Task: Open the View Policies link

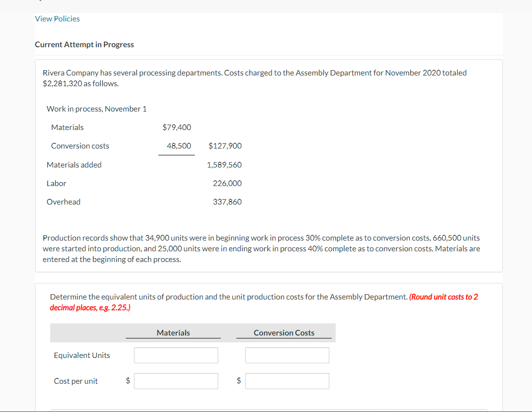Action: (57, 19)
